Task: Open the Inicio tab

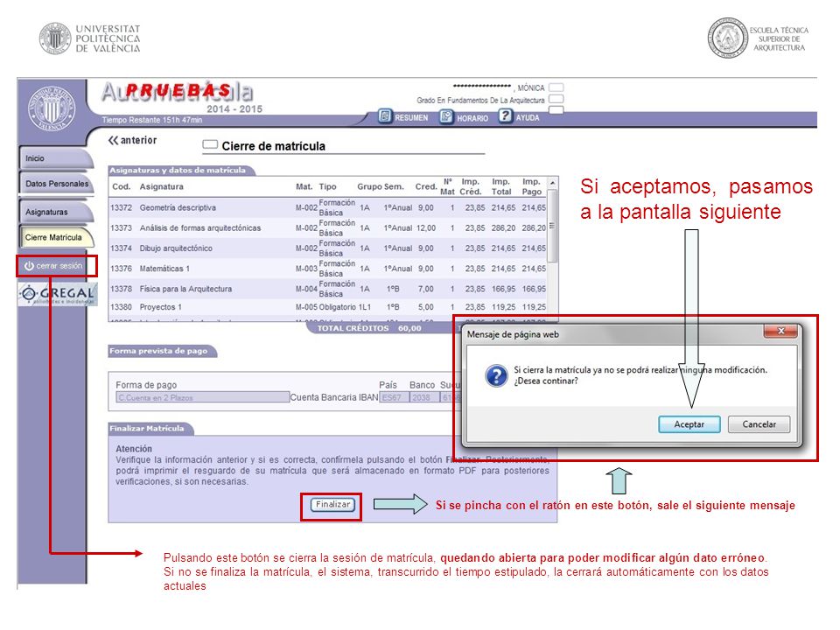Action: [x=56, y=158]
